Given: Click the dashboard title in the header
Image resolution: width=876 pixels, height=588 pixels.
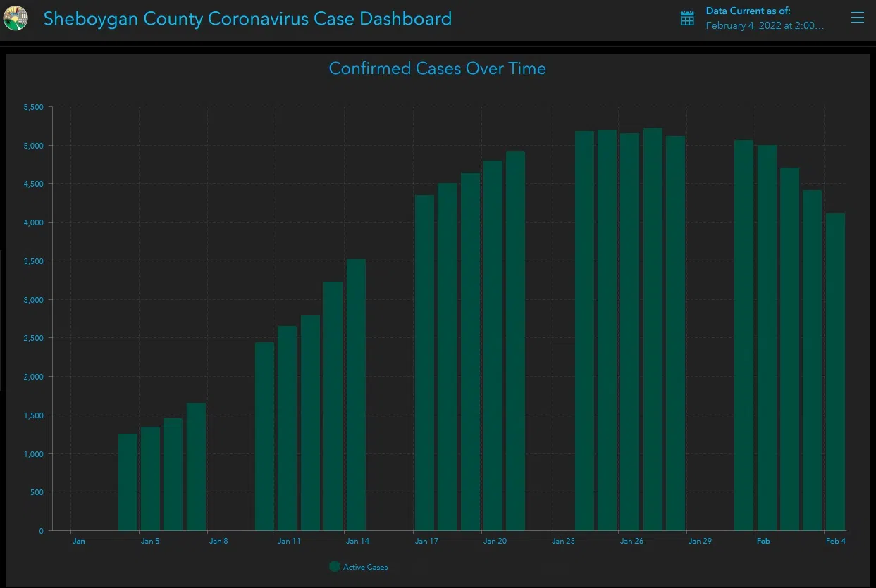Looking at the screenshot, I should tap(247, 18).
